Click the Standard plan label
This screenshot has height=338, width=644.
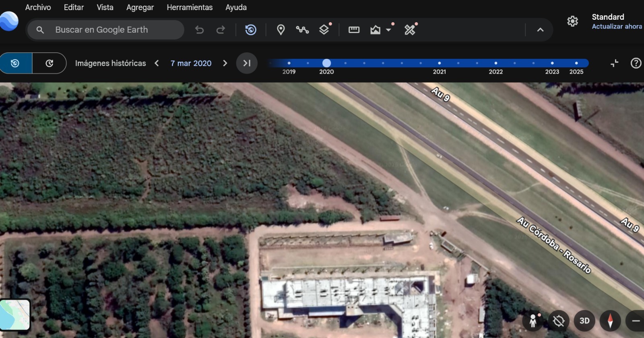pos(608,17)
